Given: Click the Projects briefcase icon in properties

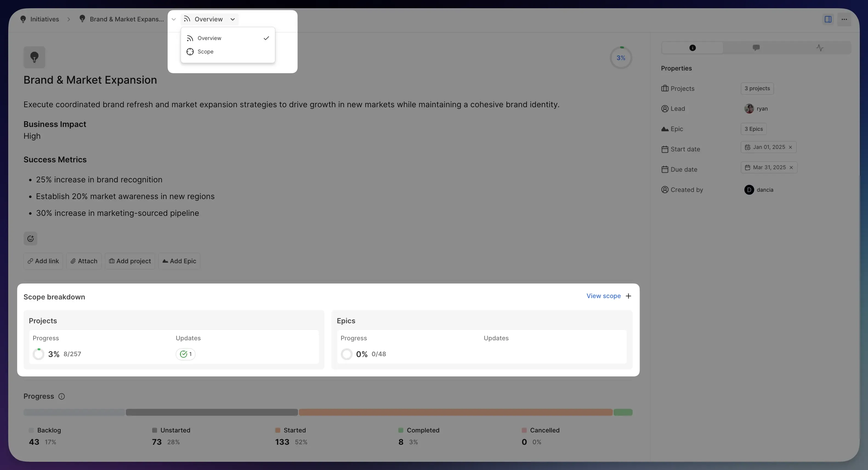Looking at the screenshot, I should point(665,88).
